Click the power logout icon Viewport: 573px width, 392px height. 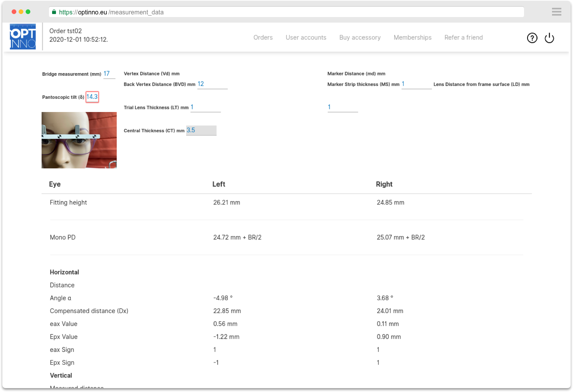(x=549, y=38)
